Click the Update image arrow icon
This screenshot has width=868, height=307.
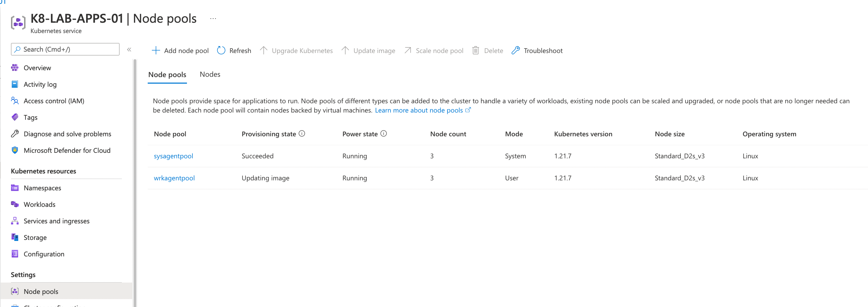345,51
